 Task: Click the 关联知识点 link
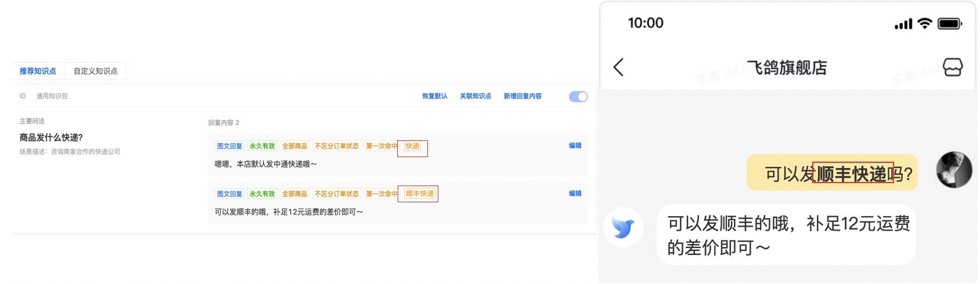[x=475, y=96]
